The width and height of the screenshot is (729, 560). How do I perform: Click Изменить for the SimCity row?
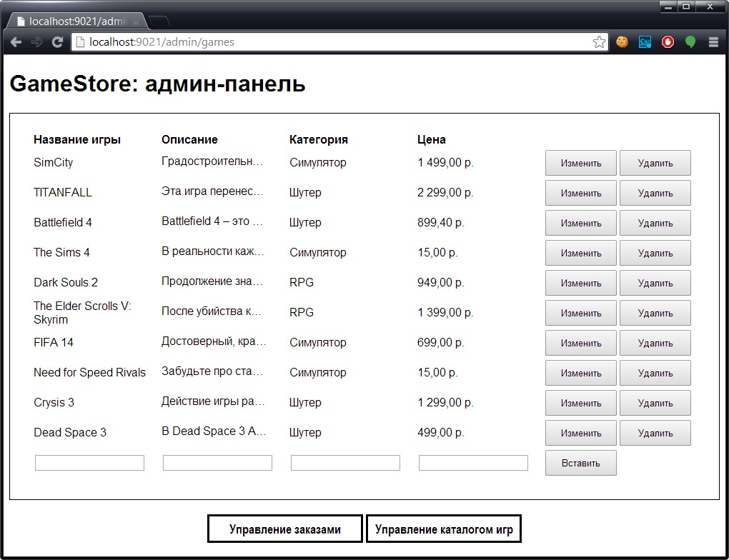[580, 163]
